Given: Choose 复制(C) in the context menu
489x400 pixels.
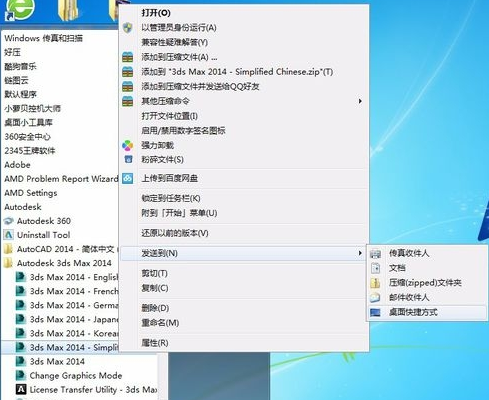Looking at the screenshot, I should [x=155, y=288].
